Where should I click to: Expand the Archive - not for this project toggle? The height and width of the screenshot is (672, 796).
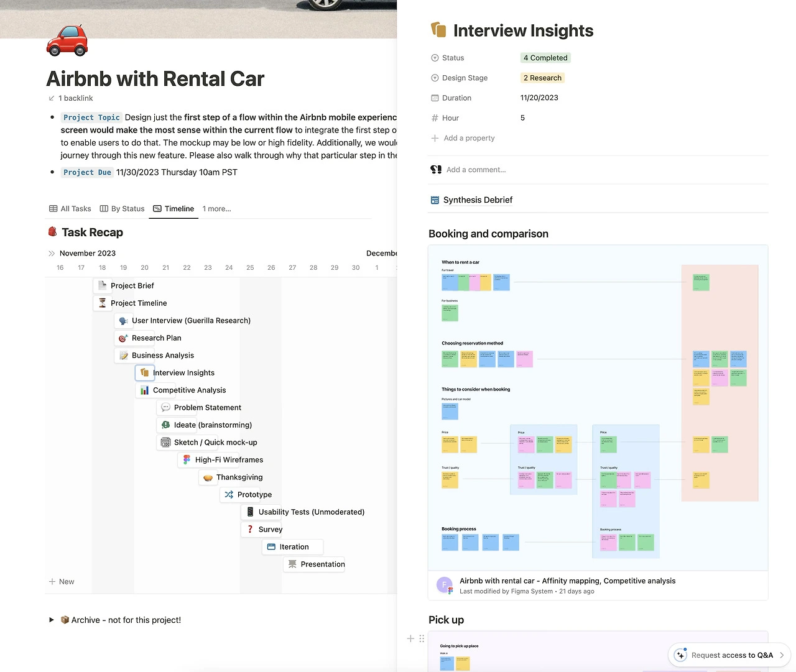coord(52,620)
